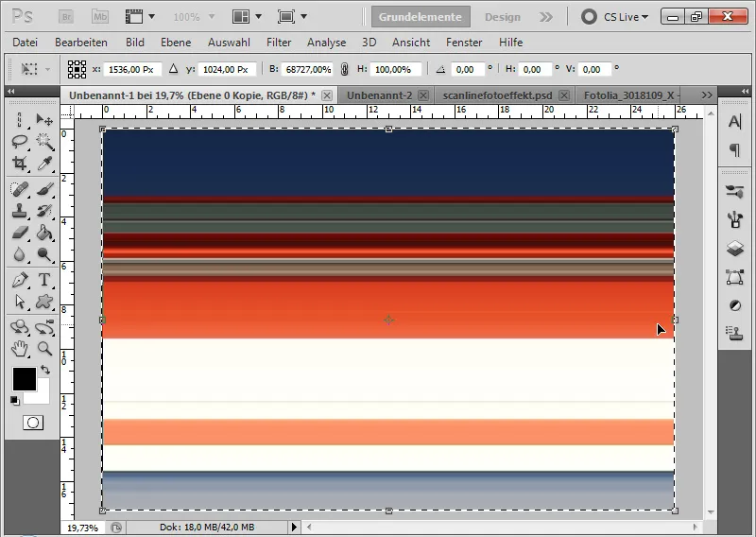Select the Path Selection tool
This screenshot has width=756, height=537.
tap(20, 302)
